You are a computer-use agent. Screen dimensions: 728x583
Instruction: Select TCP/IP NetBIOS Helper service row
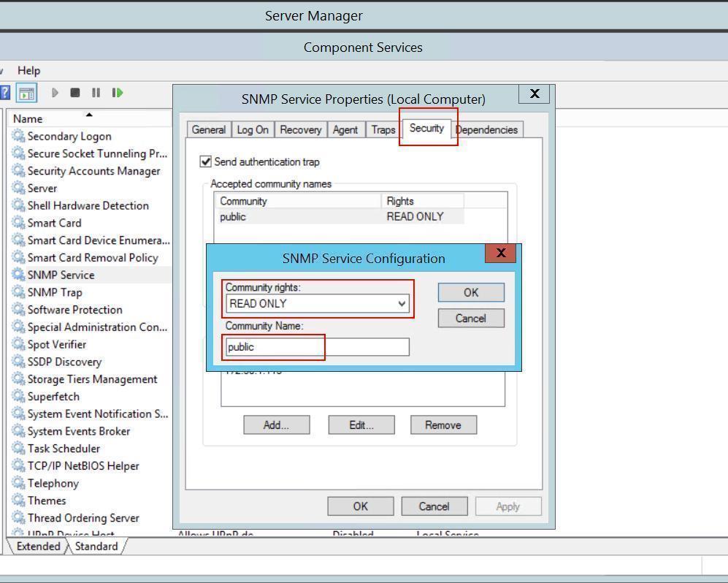coord(91,465)
